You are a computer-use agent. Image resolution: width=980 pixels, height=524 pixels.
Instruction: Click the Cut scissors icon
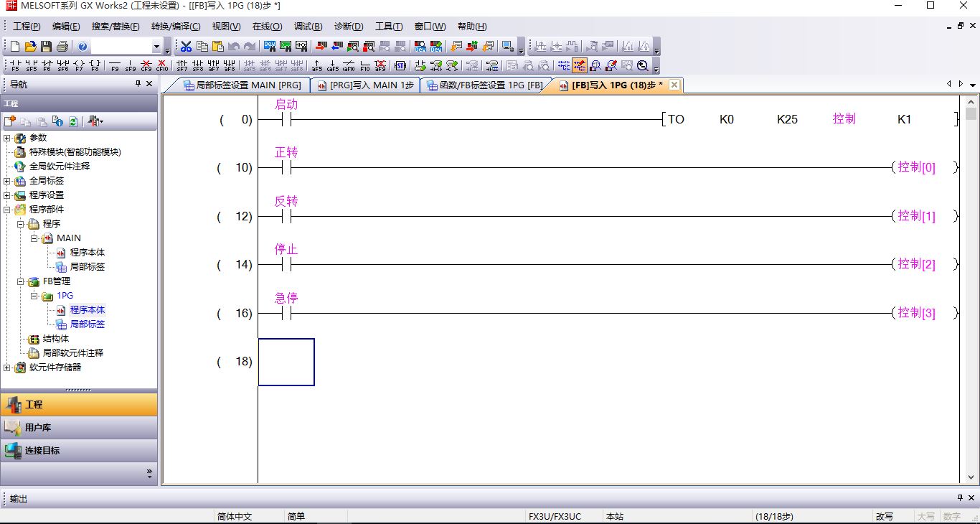186,47
